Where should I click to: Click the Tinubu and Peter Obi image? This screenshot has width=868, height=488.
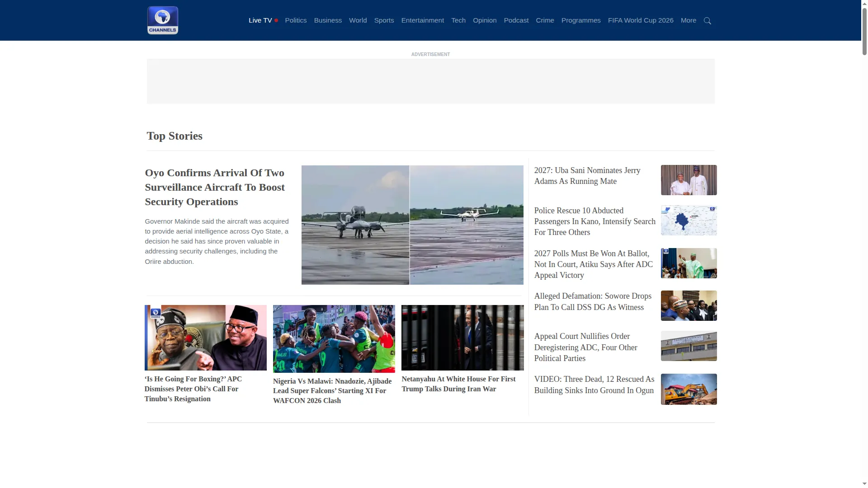pos(205,338)
